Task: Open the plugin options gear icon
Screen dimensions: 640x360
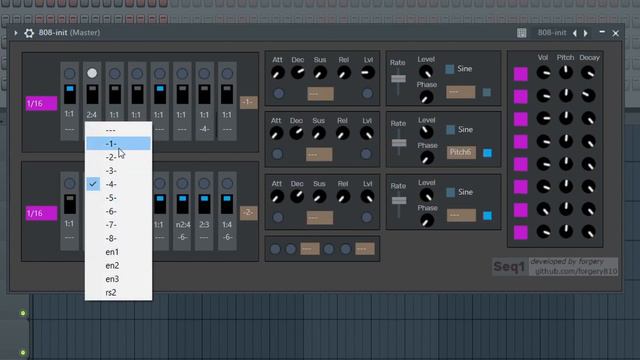Action: [29, 33]
